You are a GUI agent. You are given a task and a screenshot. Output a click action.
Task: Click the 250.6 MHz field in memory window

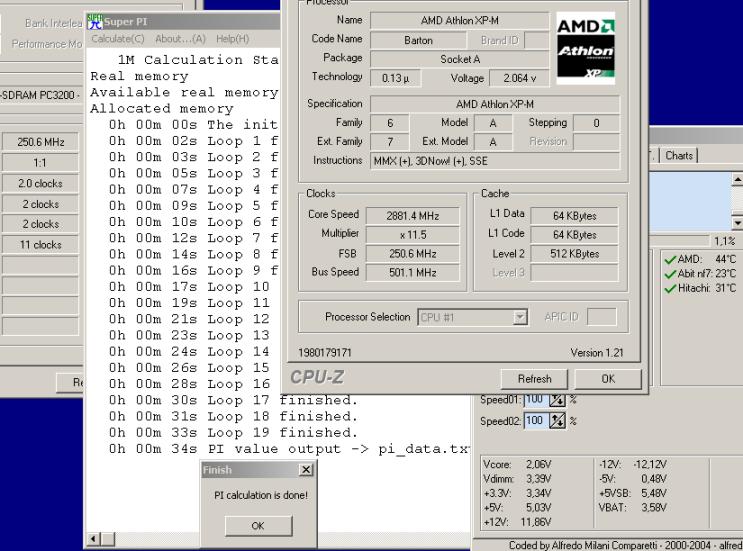pos(41,142)
